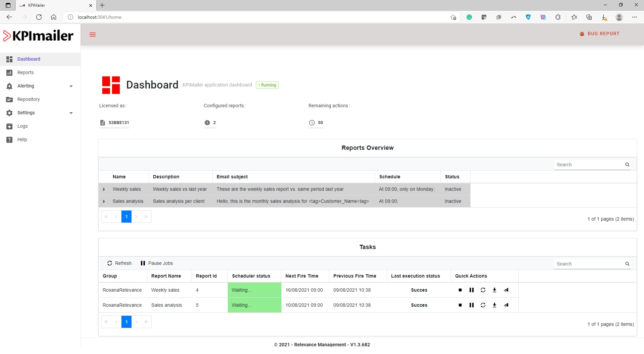Stop the Weekly sales task
Viewport: 644px width, 354px height.
point(460,290)
